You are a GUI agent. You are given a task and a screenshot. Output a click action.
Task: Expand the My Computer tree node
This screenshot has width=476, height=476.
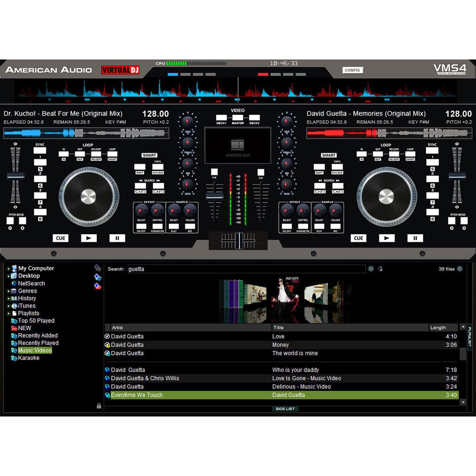coord(8,269)
